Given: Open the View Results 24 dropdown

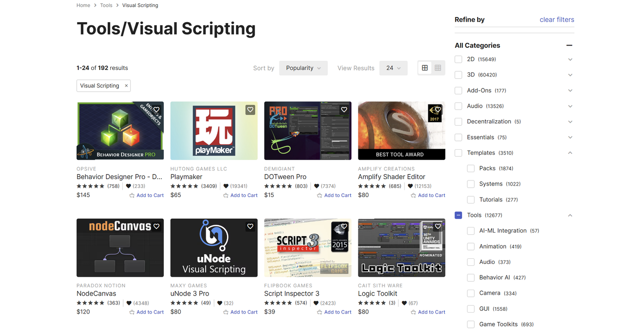Looking at the screenshot, I should click(393, 68).
